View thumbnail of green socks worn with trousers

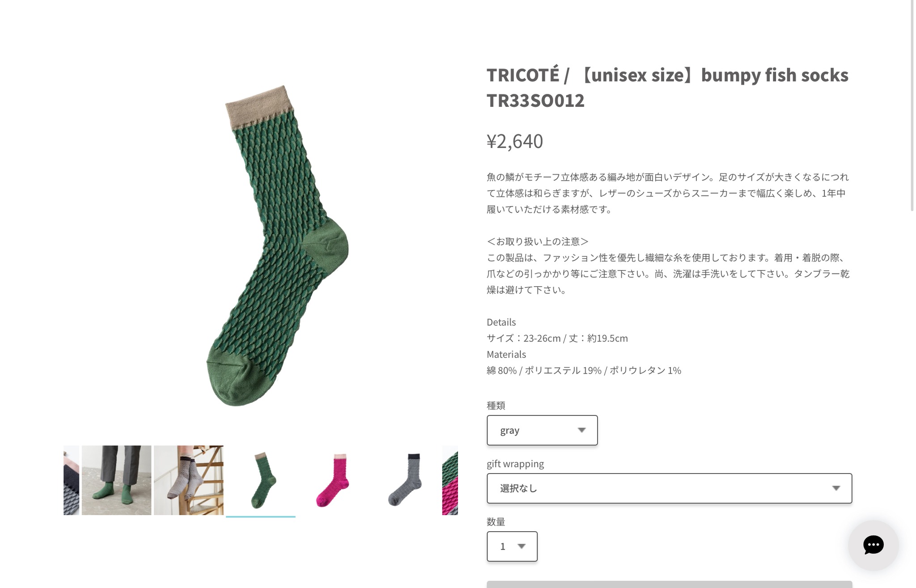[x=116, y=480]
